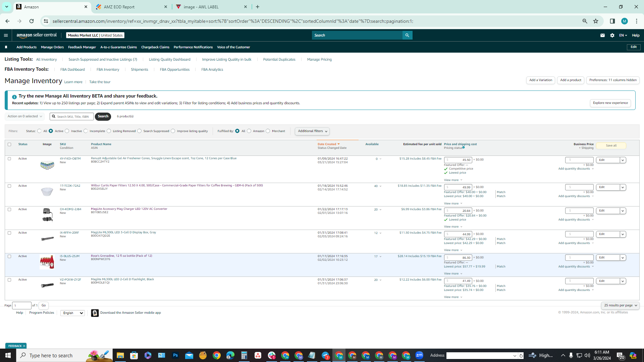This screenshot has height=362, width=644.
Task: Filter Fulfilled By Amazon
Action: (x=249, y=131)
